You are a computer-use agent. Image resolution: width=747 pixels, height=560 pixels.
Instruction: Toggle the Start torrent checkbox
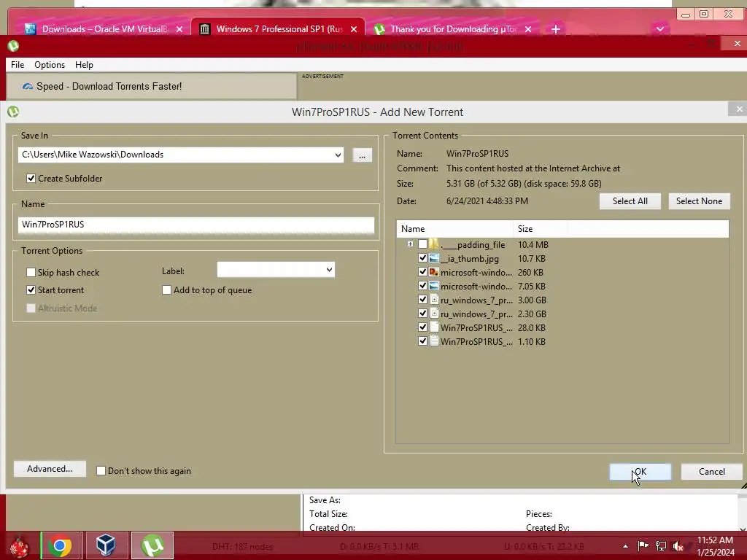click(31, 290)
